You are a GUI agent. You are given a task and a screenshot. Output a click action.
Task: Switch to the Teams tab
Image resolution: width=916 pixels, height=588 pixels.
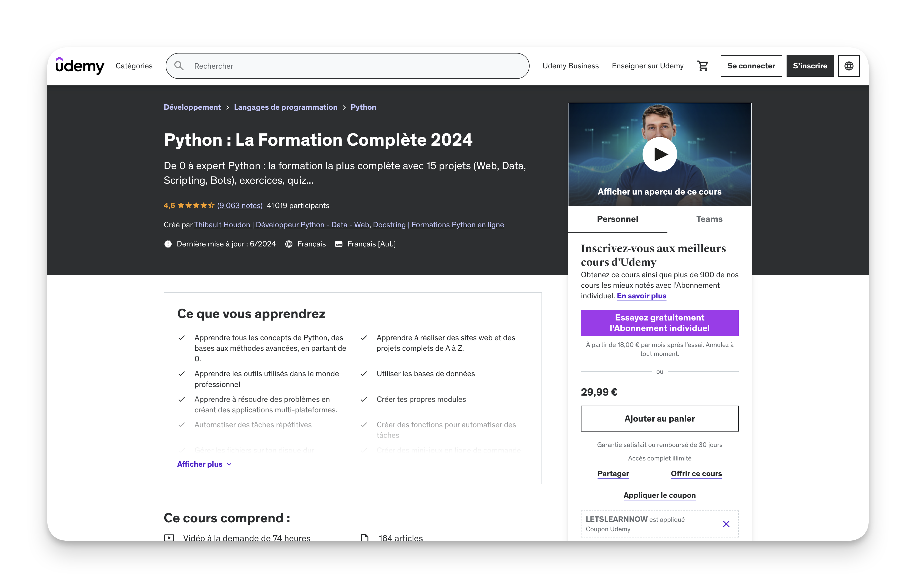coord(709,219)
